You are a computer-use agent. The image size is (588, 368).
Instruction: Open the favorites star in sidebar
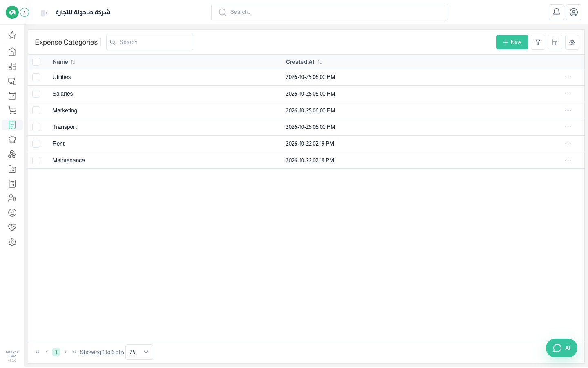tap(12, 35)
